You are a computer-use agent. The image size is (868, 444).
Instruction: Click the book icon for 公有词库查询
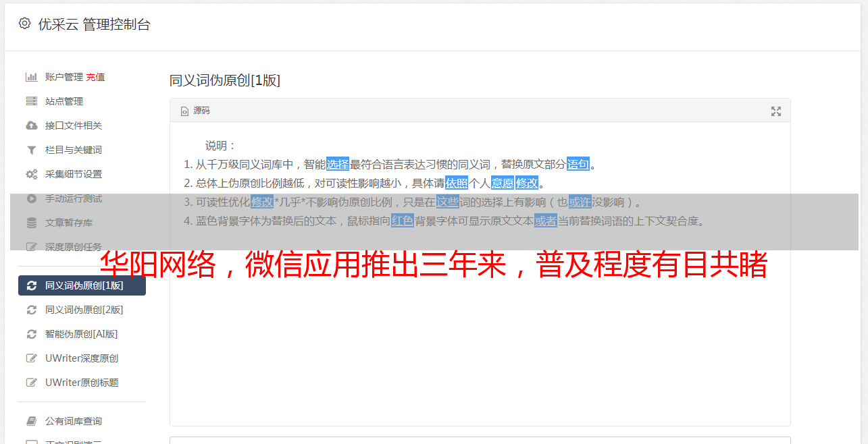coord(31,421)
